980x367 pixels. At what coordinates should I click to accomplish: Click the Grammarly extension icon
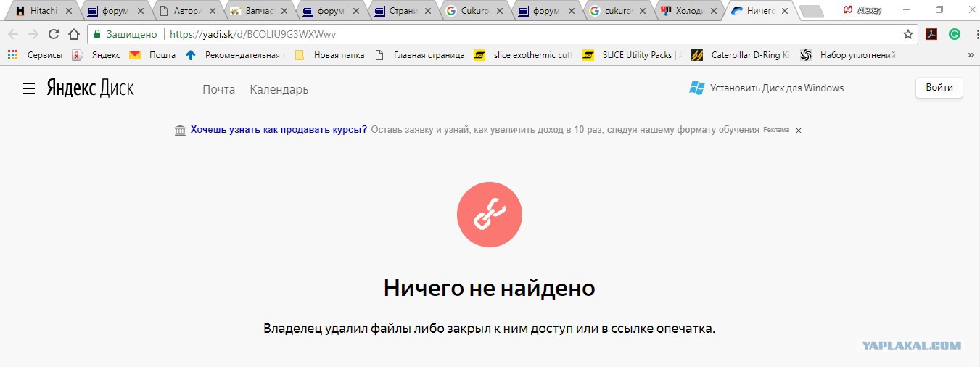(955, 34)
